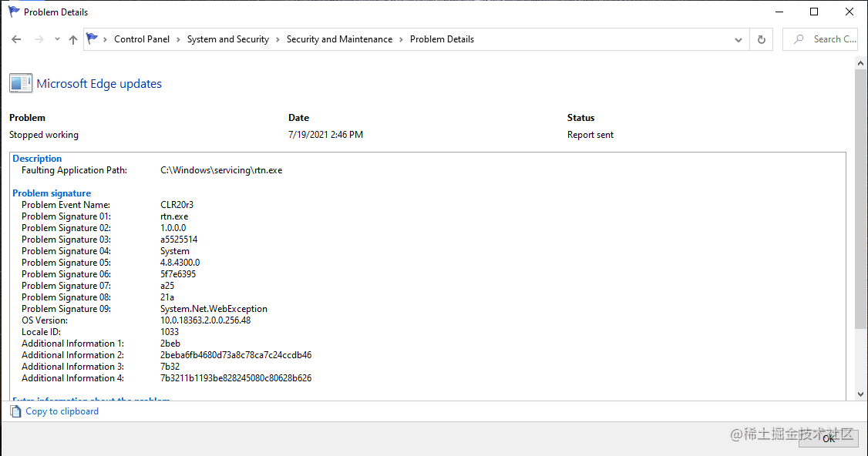This screenshot has width=868, height=456.
Task: Click the flag icon in address bar
Action: pos(92,39)
